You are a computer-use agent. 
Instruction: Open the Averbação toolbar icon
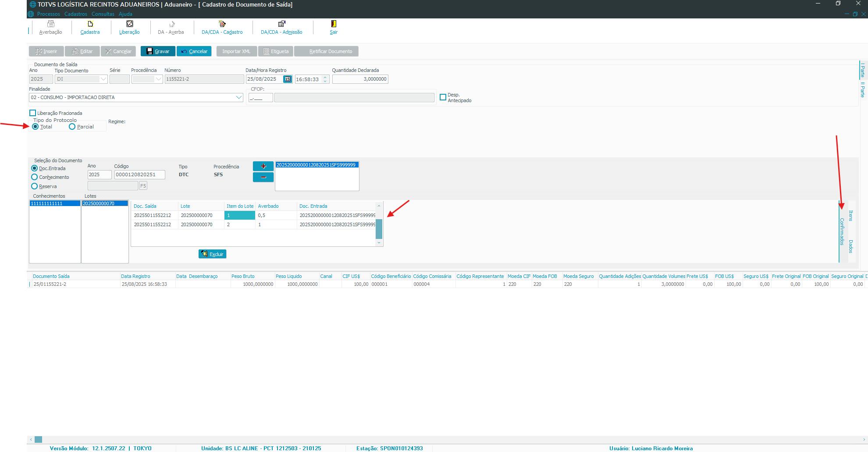coord(50,27)
